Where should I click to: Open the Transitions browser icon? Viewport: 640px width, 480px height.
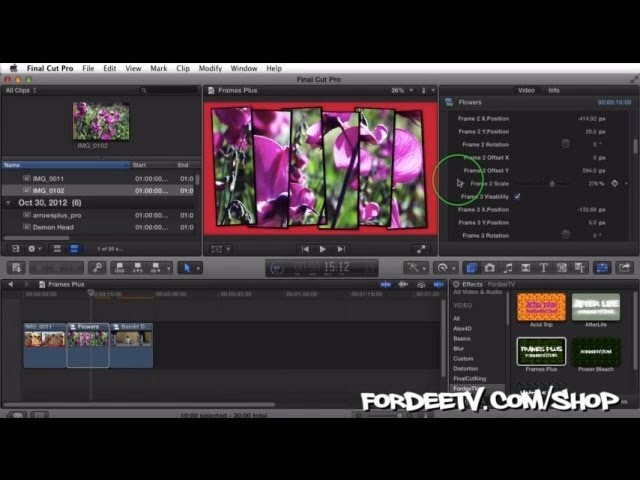click(x=526, y=268)
